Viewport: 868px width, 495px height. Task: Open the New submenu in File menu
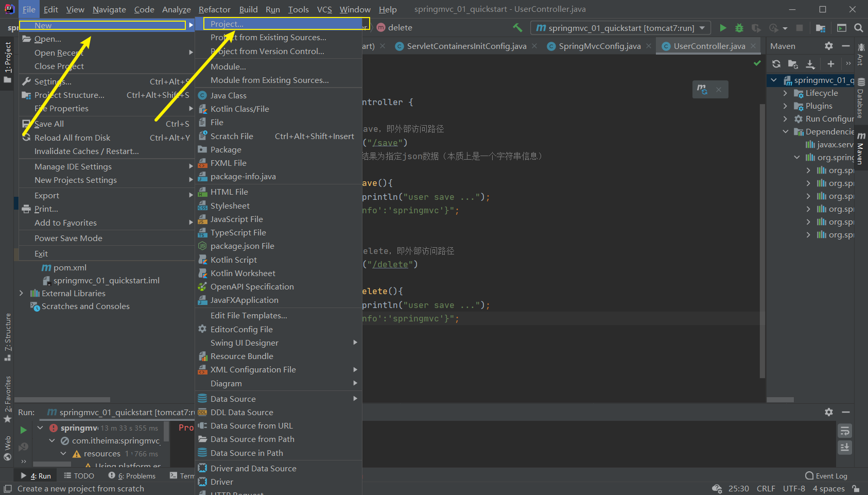pyautogui.click(x=107, y=25)
